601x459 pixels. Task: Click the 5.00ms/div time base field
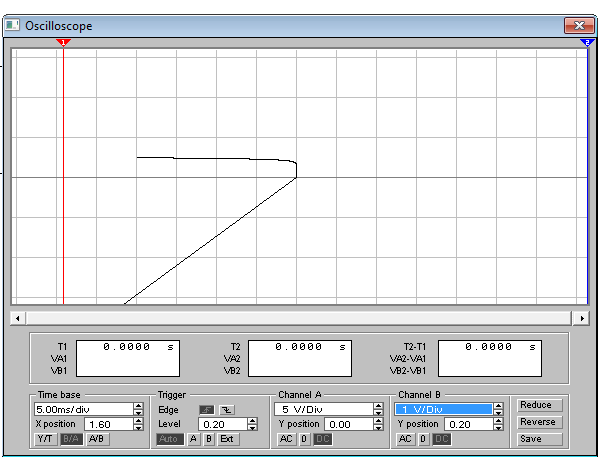tap(84, 409)
